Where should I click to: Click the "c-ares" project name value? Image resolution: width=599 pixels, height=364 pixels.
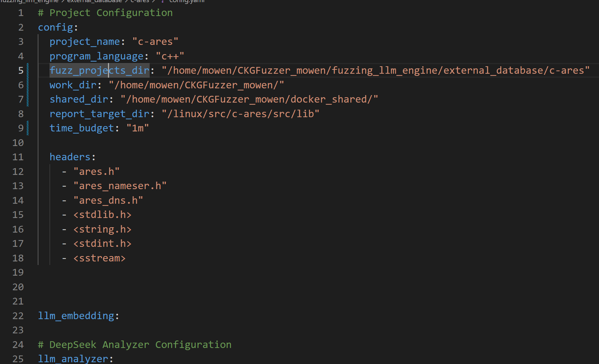pos(155,42)
